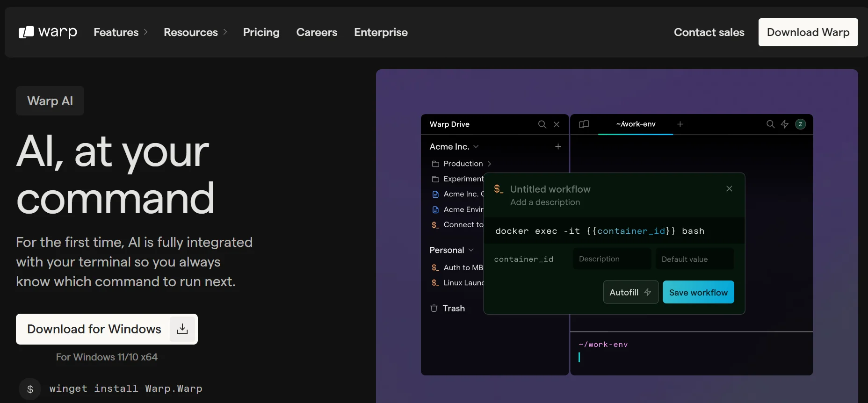Viewport: 868px width, 403px height.
Task: Switch to the ~/work-env tab
Action: pos(636,124)
